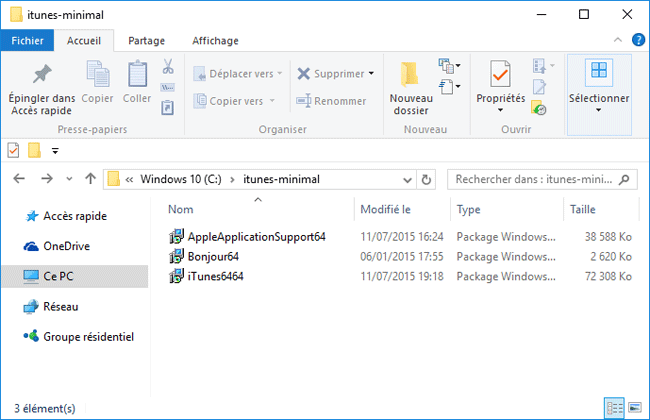The width and height of the screenshot is (650, 420).
Task: Click the Renommer button
Action: click(x=331, y=101)
